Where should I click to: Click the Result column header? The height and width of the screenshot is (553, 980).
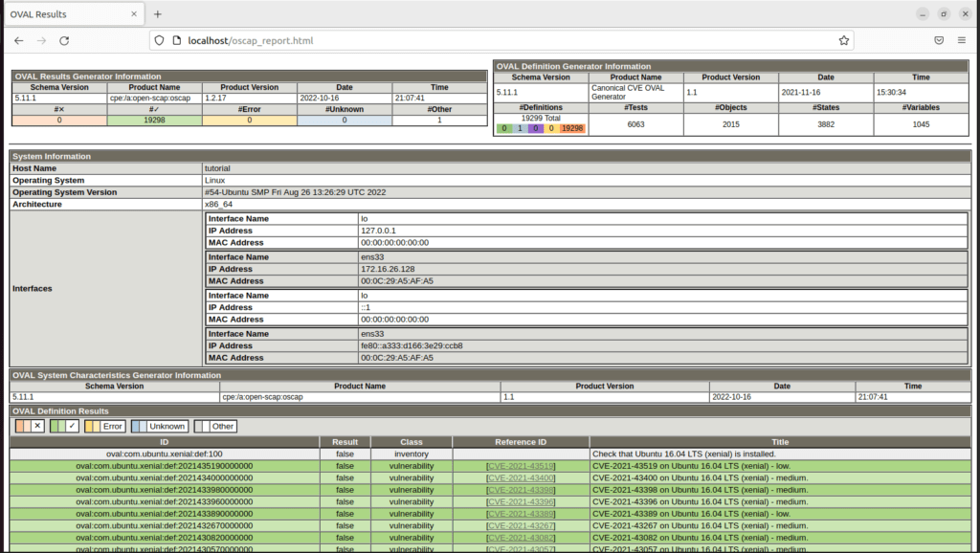click(x=345, y=442)
